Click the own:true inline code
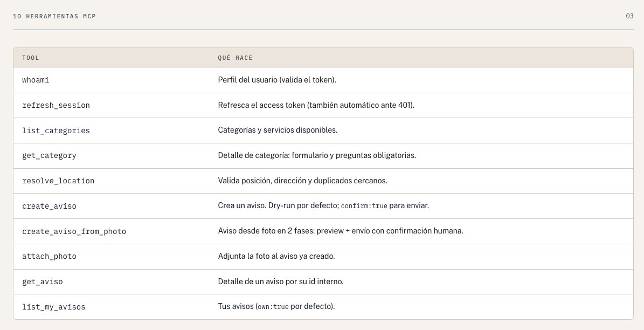This screenshot has width=644, height=330. click(273, 307)
